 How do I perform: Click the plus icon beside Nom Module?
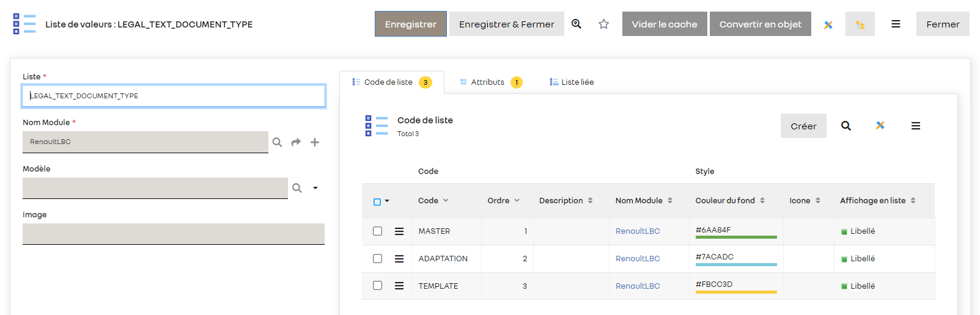[315, 142]
